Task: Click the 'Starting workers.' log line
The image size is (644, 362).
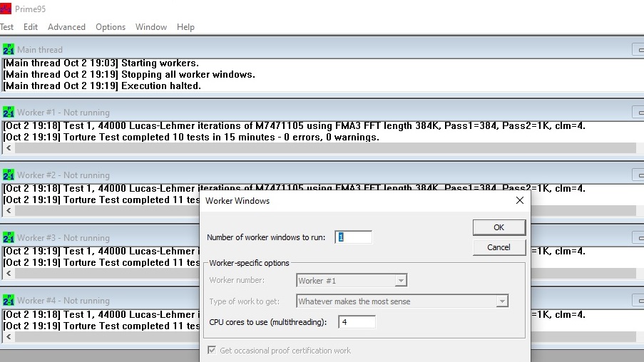Action: point(101,63)
